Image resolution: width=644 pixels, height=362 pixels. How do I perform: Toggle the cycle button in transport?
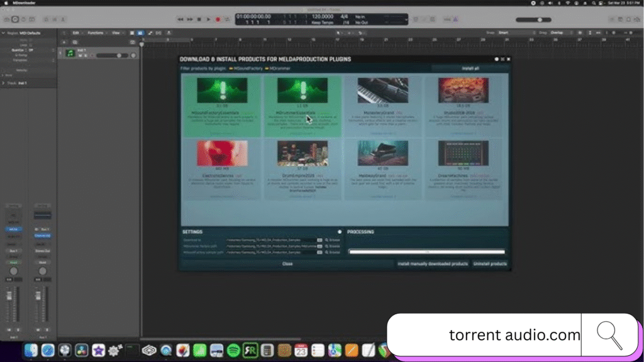[226, 19]
